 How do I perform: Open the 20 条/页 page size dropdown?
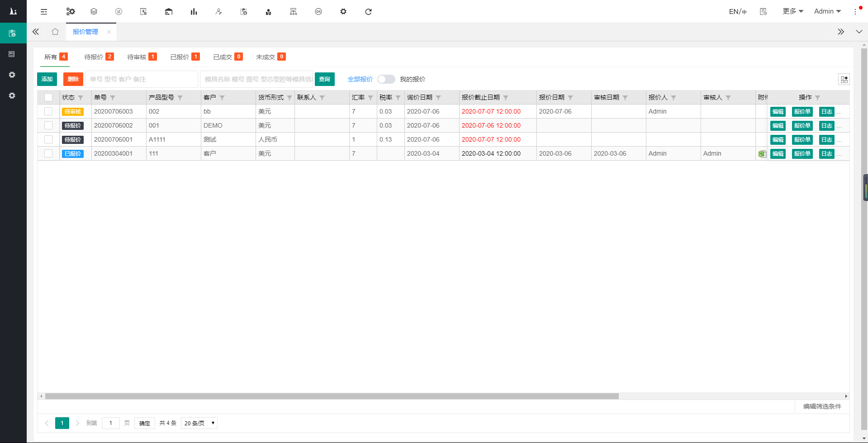(199, 423)
